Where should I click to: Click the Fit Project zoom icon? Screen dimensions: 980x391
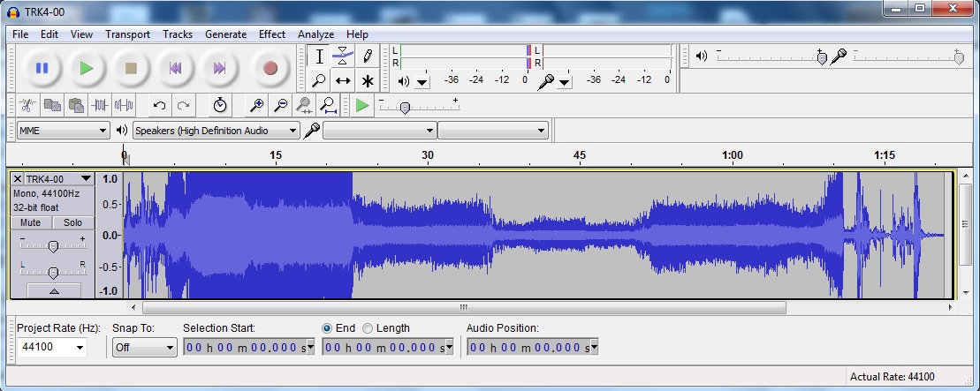click(x=328, y=105)
